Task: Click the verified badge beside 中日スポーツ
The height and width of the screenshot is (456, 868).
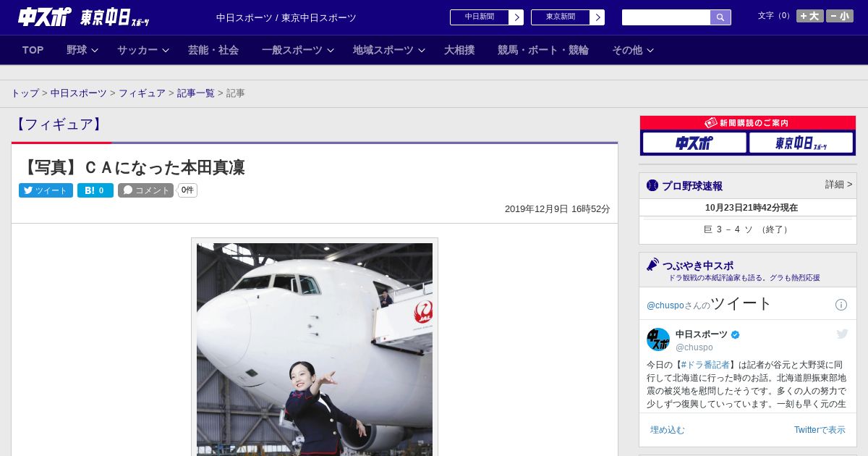Action: [736, 334]
